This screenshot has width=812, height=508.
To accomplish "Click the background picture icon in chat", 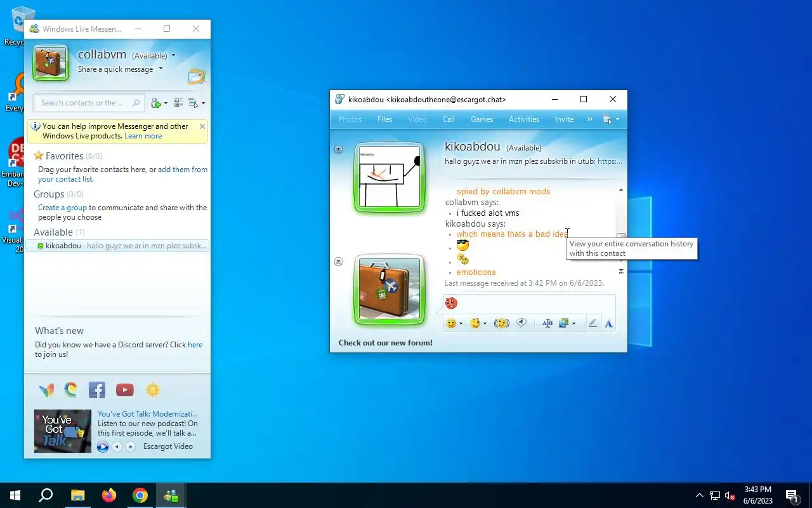I will pos(563,323).
